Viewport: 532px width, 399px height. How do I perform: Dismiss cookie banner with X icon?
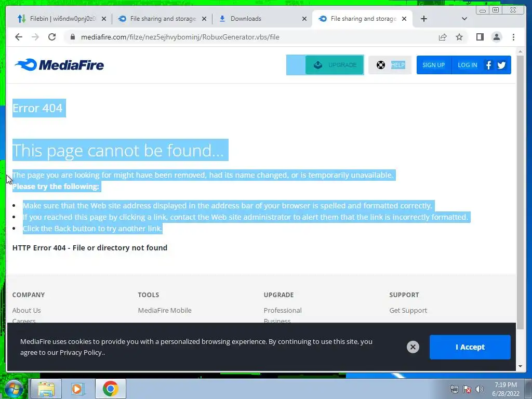pyautogui.click(x=413, y=347)
